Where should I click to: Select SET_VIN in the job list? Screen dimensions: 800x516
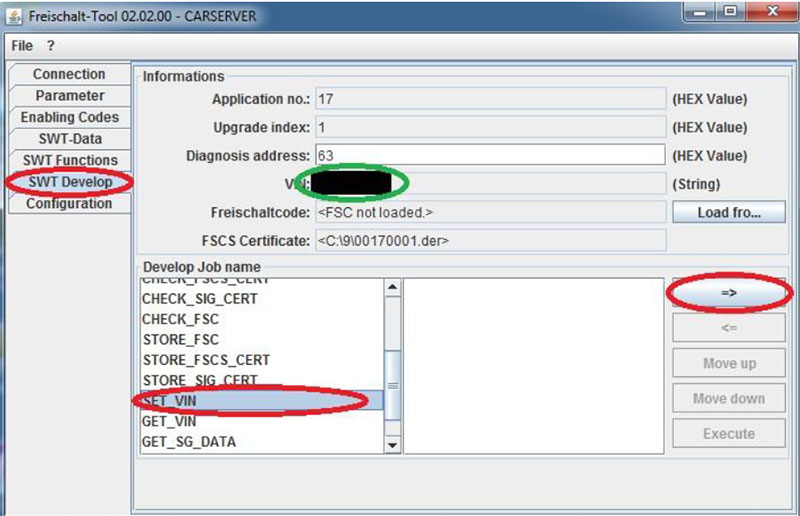pyautogui.click(x=262, y=401)
